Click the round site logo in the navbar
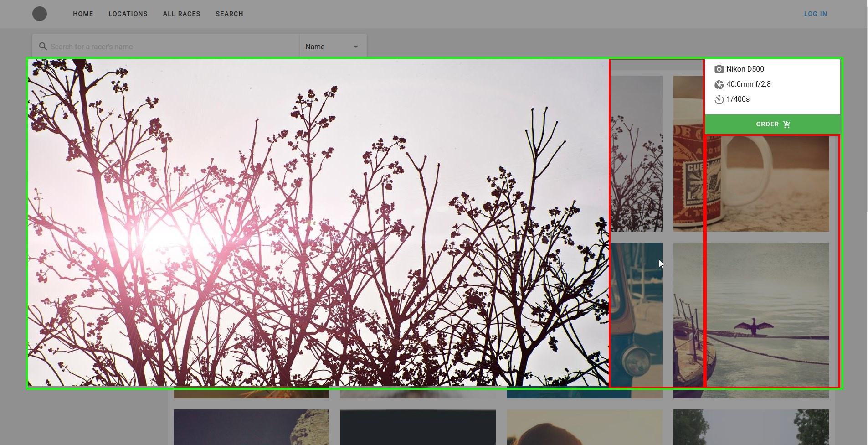Viewport: 868px width, 445px height. click(40, 14)
